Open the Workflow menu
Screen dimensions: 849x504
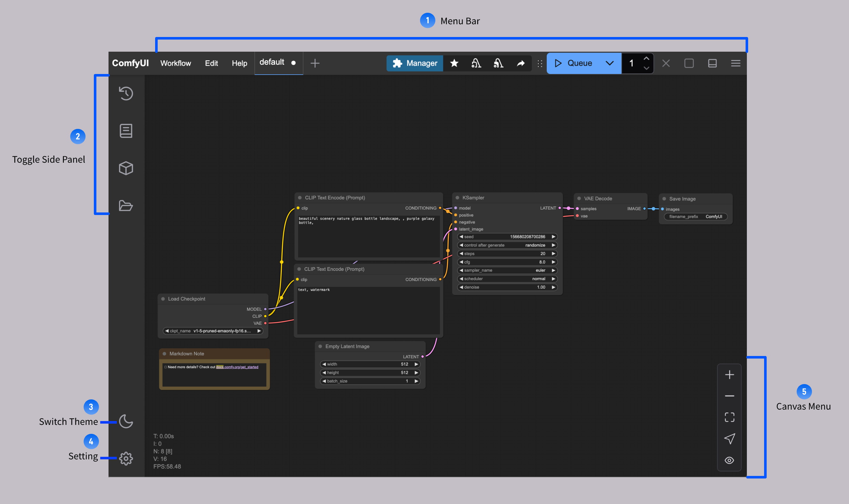click(175, 63)
